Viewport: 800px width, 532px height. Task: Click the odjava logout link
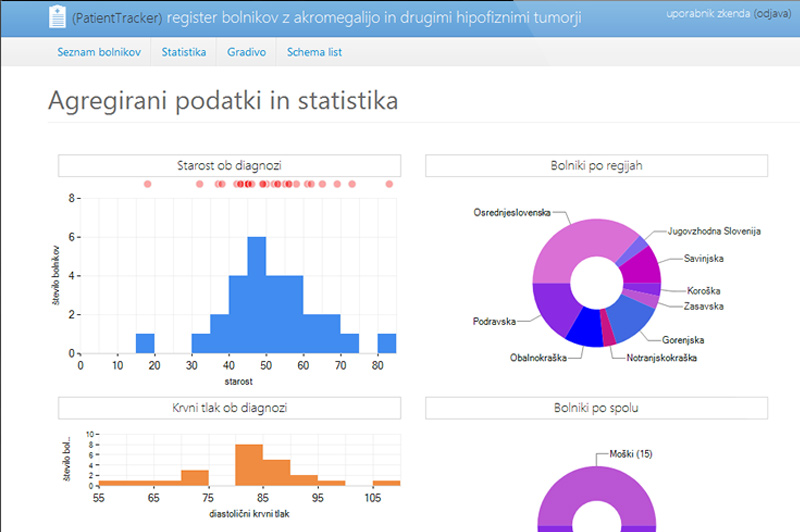click(x=772, y=14)
